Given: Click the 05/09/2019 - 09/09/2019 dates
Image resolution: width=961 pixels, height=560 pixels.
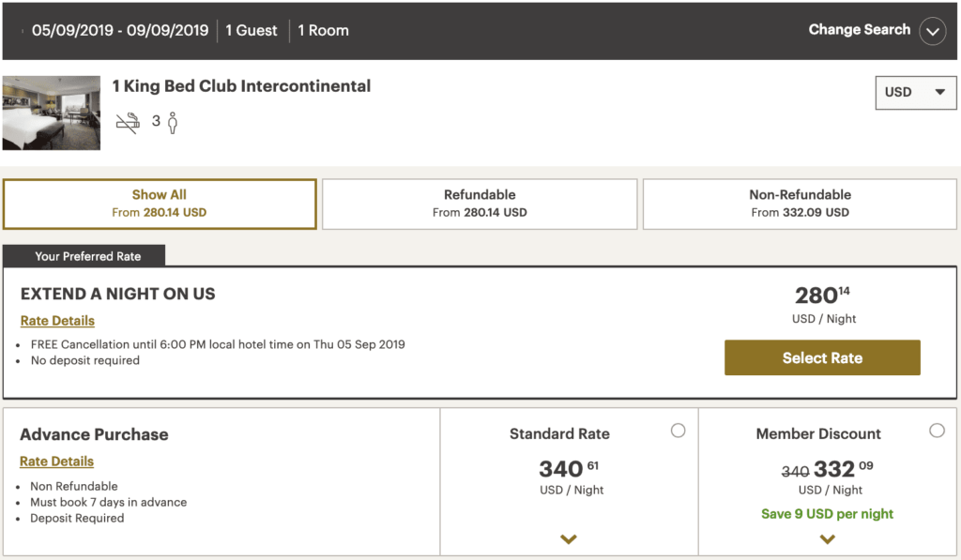Looking at the screenshot, I should point(120,31).
